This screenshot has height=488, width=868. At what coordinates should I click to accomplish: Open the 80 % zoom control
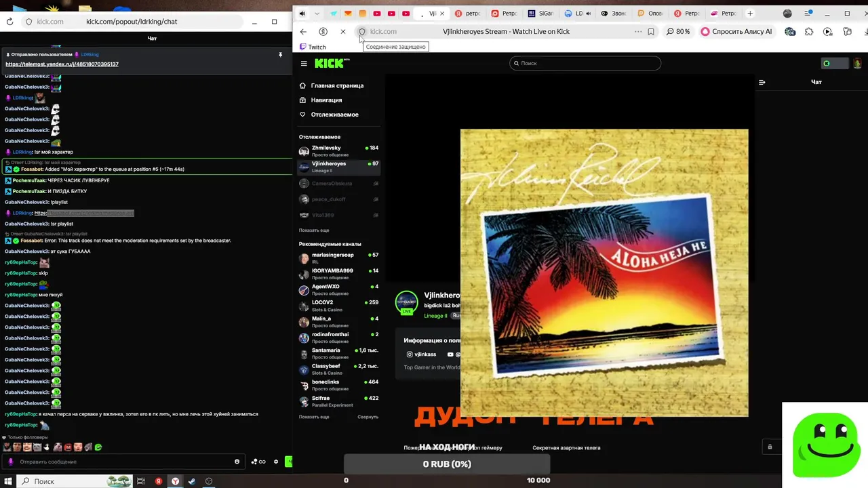click(x=678, y=31)
